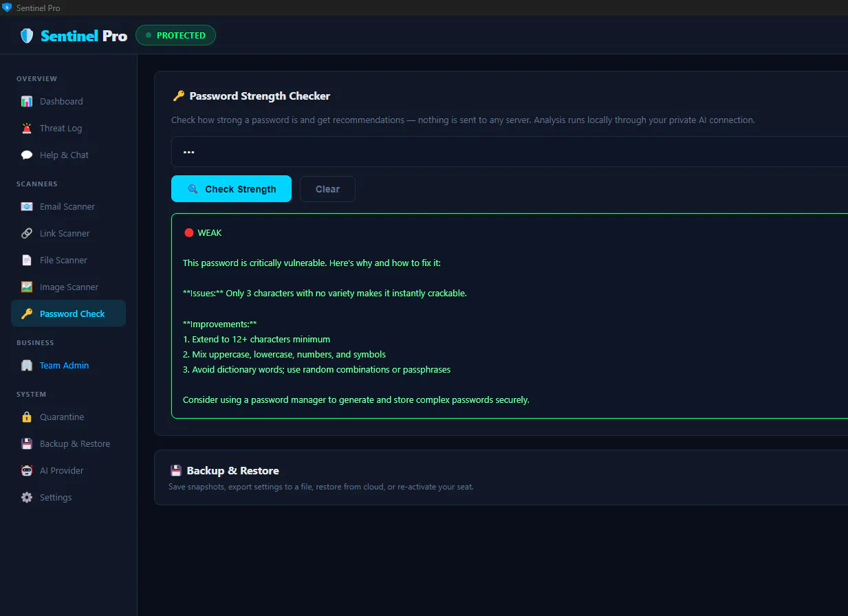This screenshot has width=848, height=616.
Task: Click the Team Admin building icon
Action: coord(27,366)
